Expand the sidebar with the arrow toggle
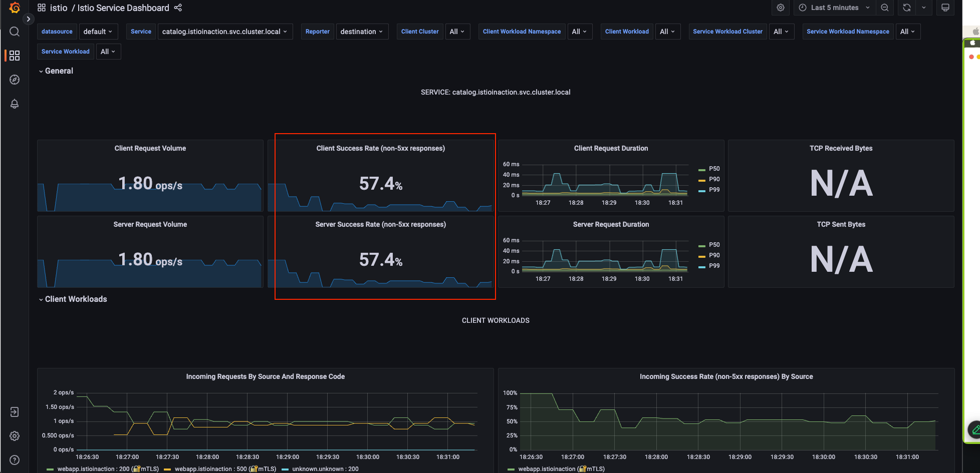This screenshot has width=980, height=473. [x=29, y=19]
